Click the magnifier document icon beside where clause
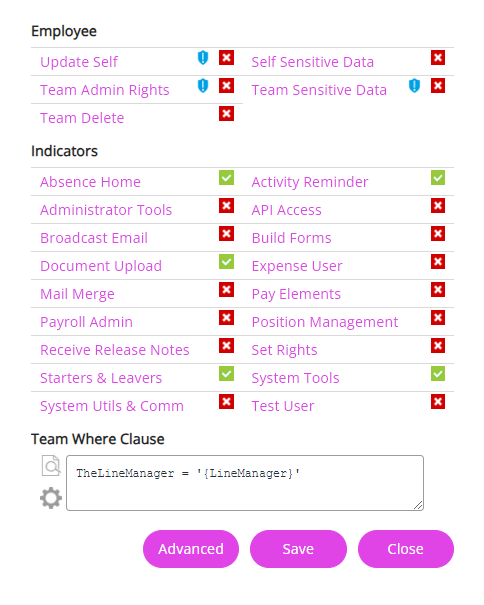 pos(51,465)
